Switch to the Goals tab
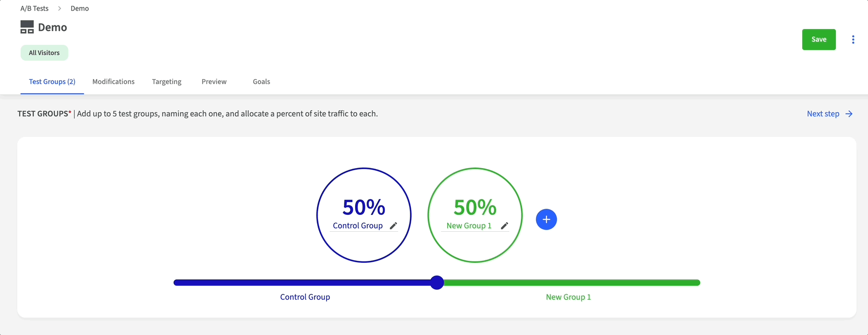This screenshot has height=335, width=868. [261, 82]
